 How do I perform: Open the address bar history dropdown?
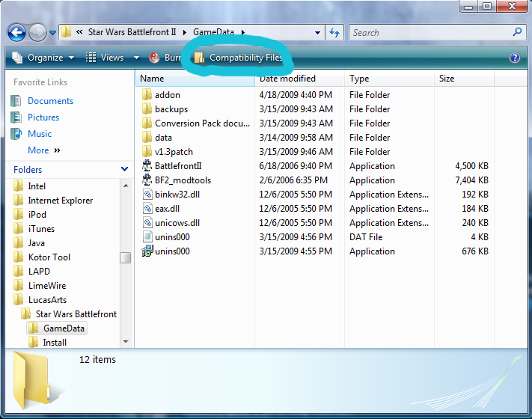pyautogui.click(x=317, y=33)
